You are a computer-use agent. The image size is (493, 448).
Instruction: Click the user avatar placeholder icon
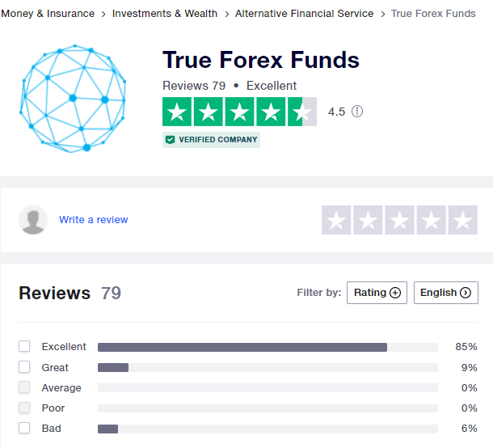tap(34, 220)
